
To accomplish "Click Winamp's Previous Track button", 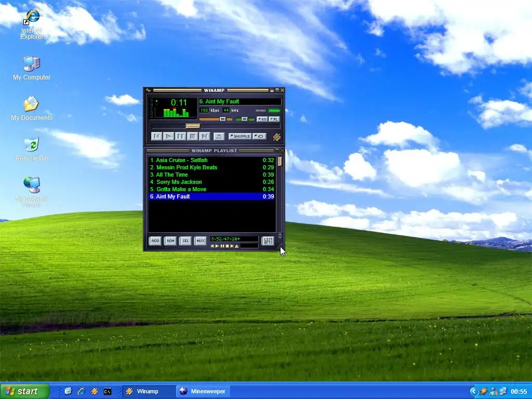I will tap(157, 137).
